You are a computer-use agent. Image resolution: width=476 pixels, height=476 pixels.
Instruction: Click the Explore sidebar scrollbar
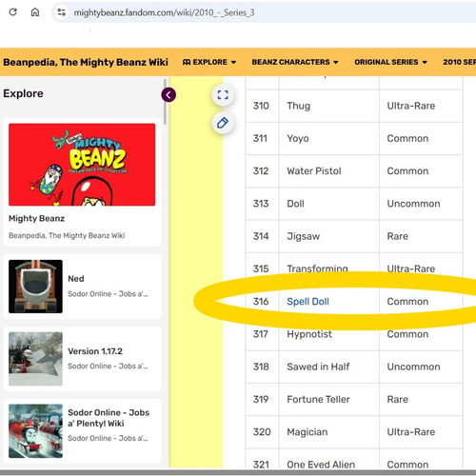click(x=165, y=102)
